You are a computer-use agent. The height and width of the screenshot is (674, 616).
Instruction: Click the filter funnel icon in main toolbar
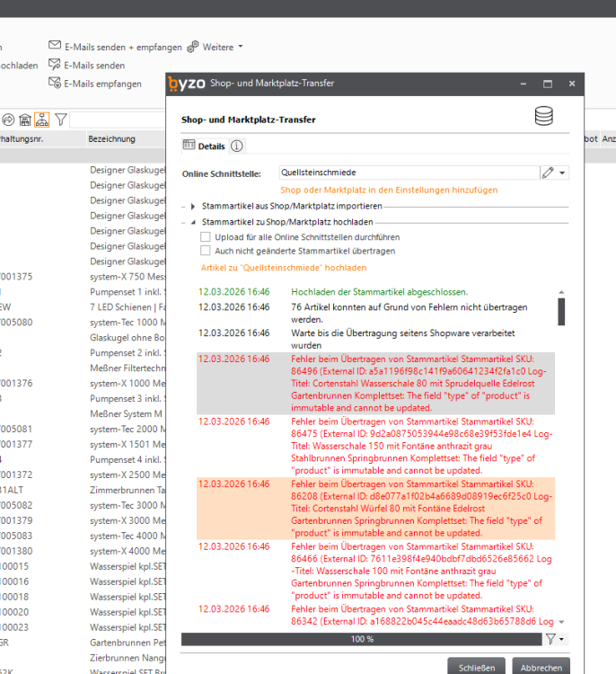(60, 120)
